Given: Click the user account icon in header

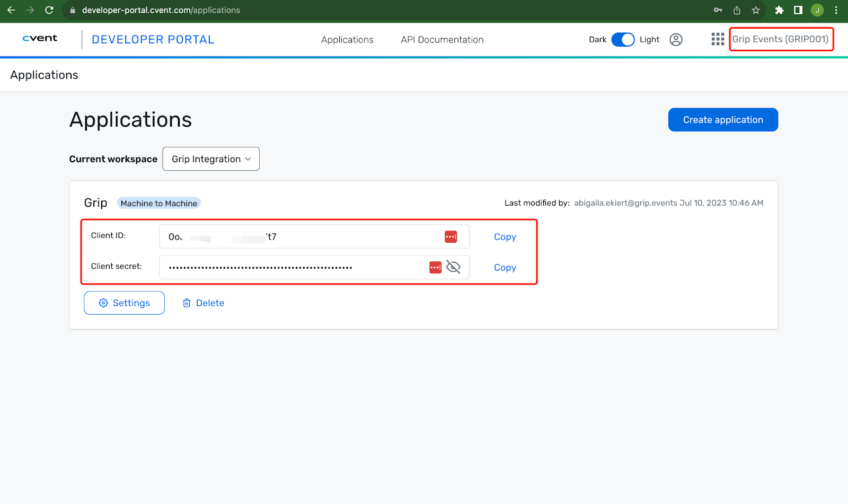Looking at the screenshot, I should click(x=676, y=39).
